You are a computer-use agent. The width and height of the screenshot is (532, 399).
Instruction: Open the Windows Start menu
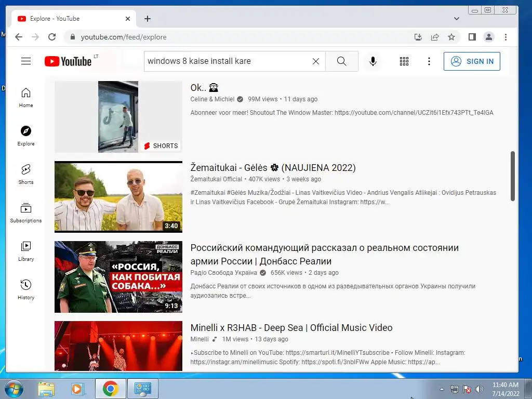(13, 389)
